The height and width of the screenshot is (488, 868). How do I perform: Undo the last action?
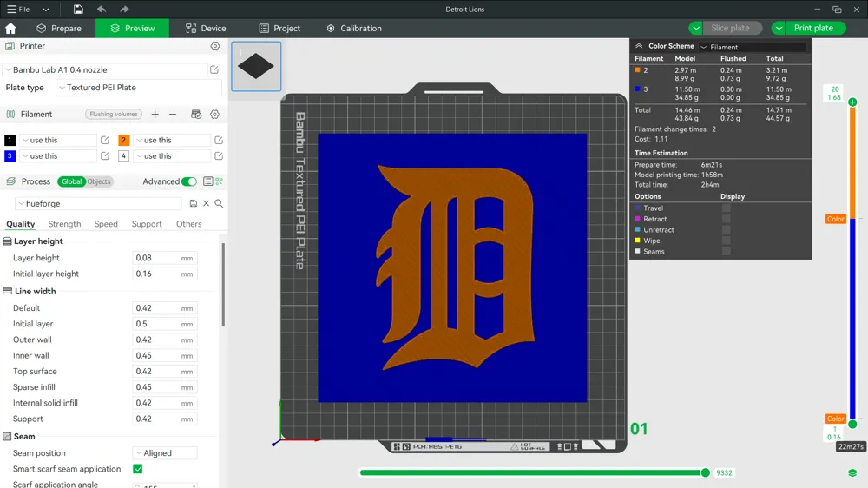[102, 9]
